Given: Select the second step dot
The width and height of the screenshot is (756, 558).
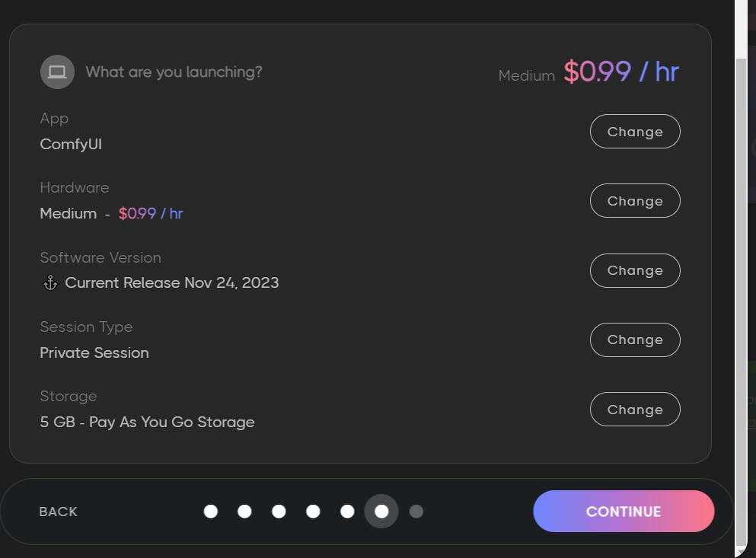Looking at the screenshot, I should point(244,512).
